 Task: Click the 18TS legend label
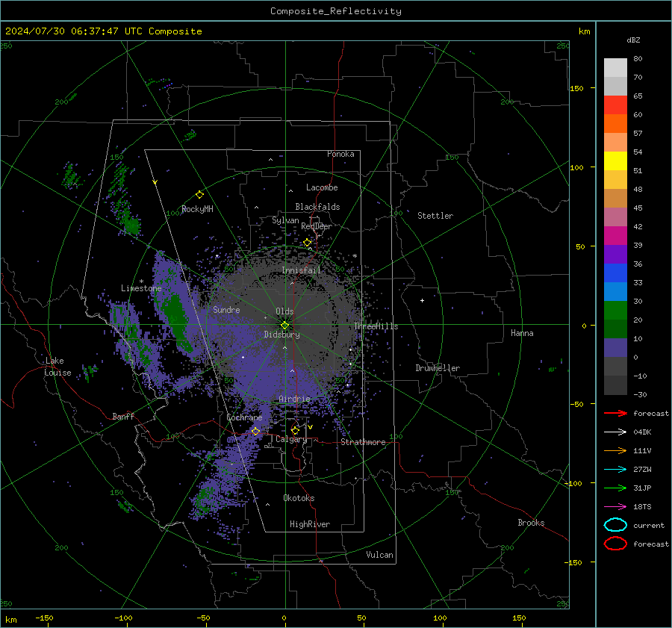(x=642, y=507)
